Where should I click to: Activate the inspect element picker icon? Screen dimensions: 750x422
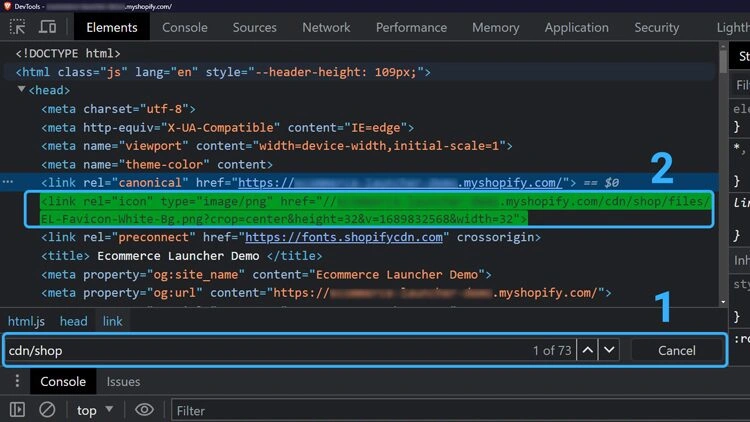click(18, 28)
